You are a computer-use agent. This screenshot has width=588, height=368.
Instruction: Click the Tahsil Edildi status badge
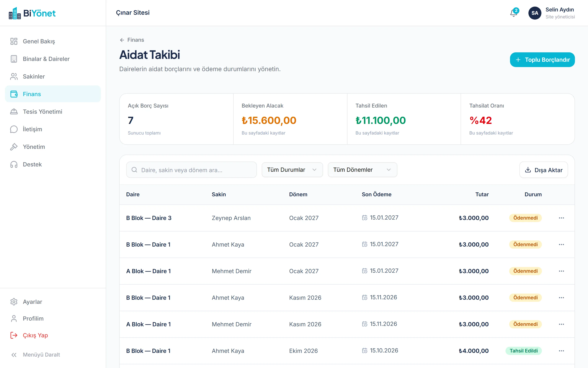click(x=524, y=351)
